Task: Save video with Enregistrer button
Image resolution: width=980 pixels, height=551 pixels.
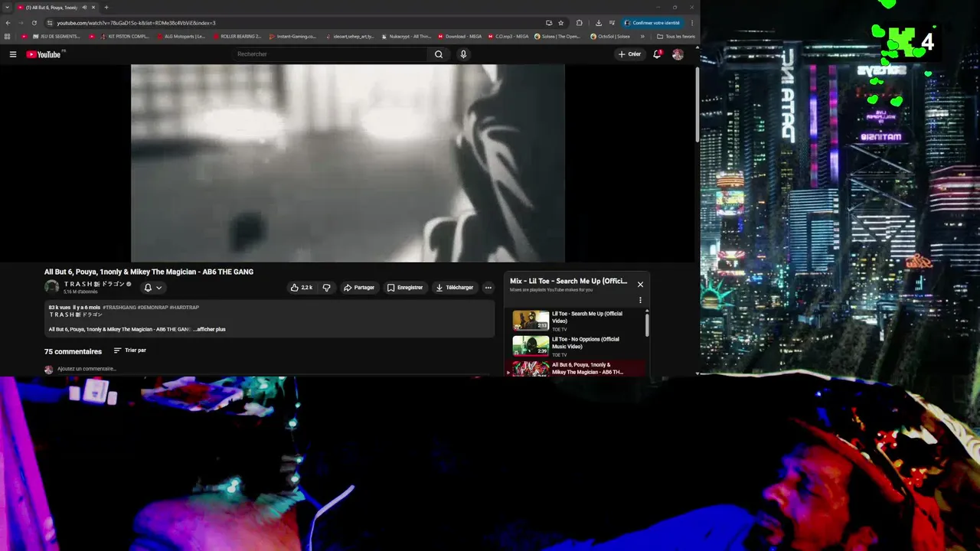Action: (x=405, y=288)
